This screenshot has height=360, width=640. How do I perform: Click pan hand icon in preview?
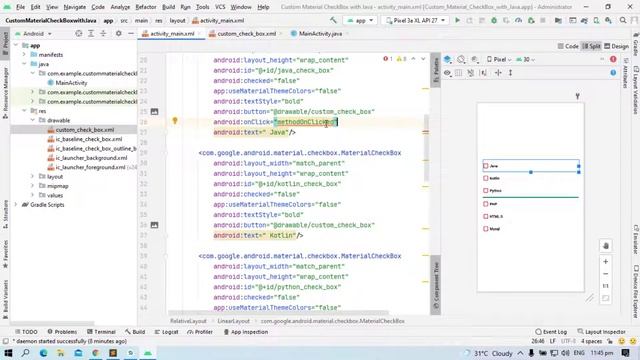[x=606, y=246]
